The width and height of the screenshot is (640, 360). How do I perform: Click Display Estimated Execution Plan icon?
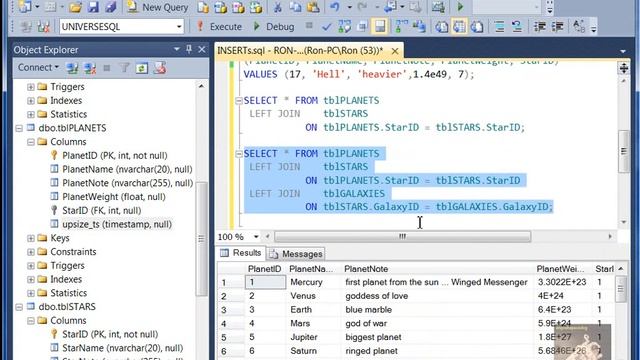pos(344,27)
